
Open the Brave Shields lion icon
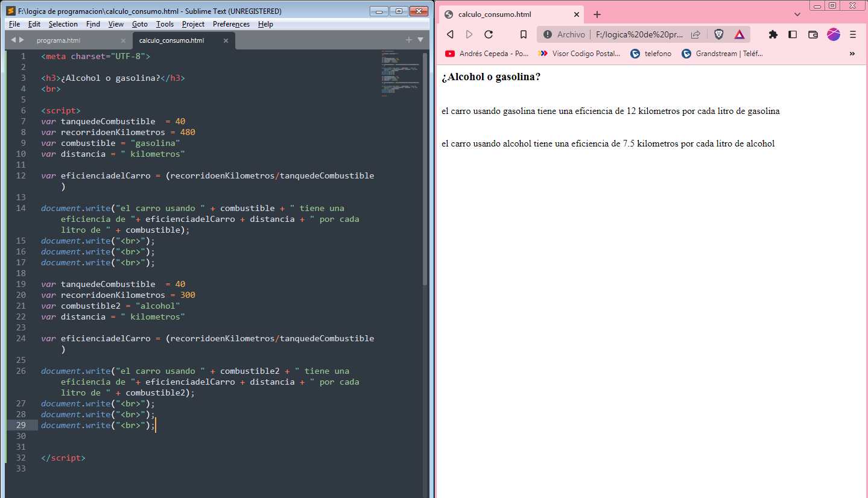pos(719,34)
